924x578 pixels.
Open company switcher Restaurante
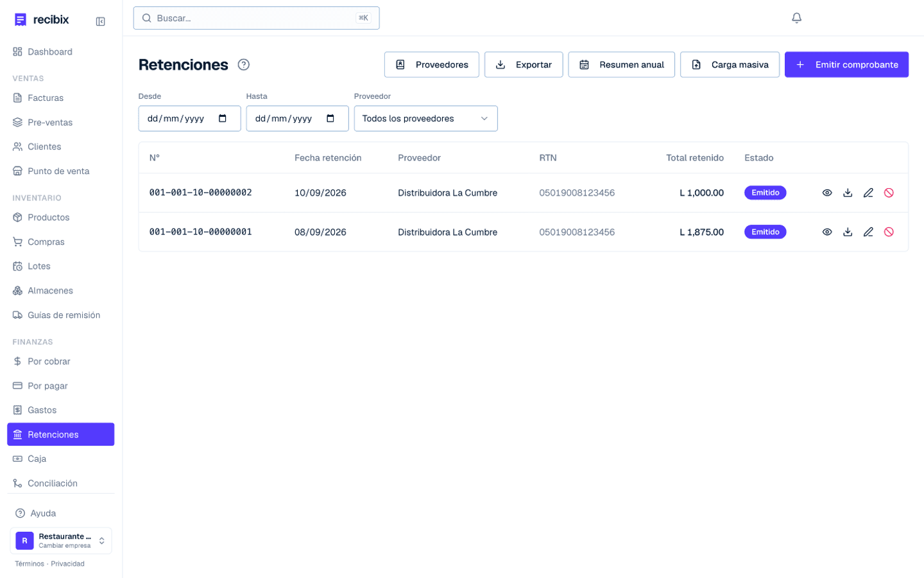tap(61, 541)
